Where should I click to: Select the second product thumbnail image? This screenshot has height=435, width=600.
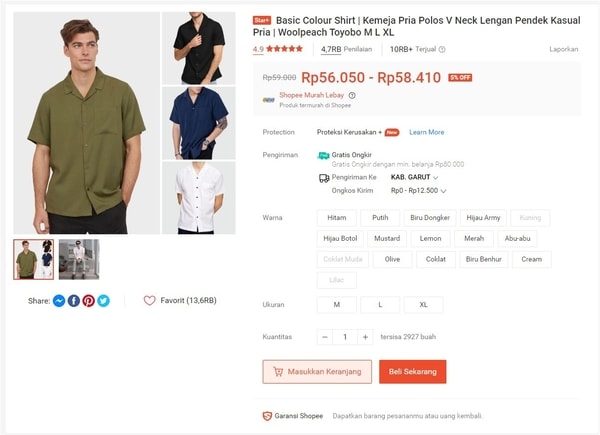click(78, 259)
